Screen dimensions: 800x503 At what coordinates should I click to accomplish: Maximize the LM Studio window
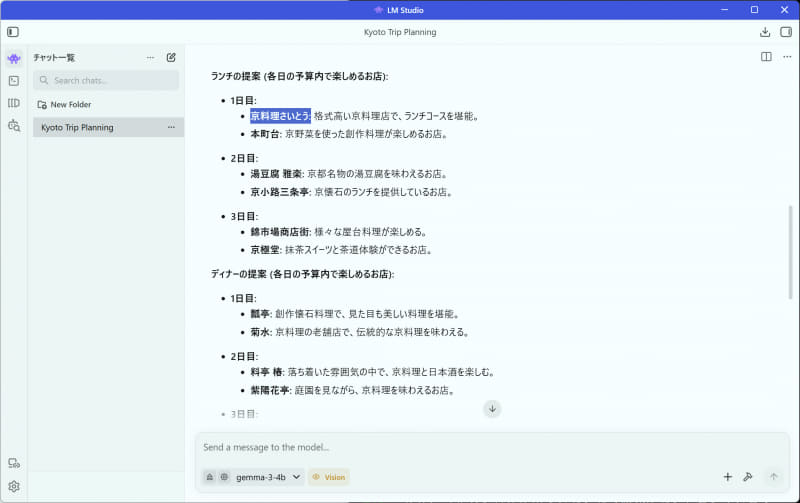(x=754, y=10)
